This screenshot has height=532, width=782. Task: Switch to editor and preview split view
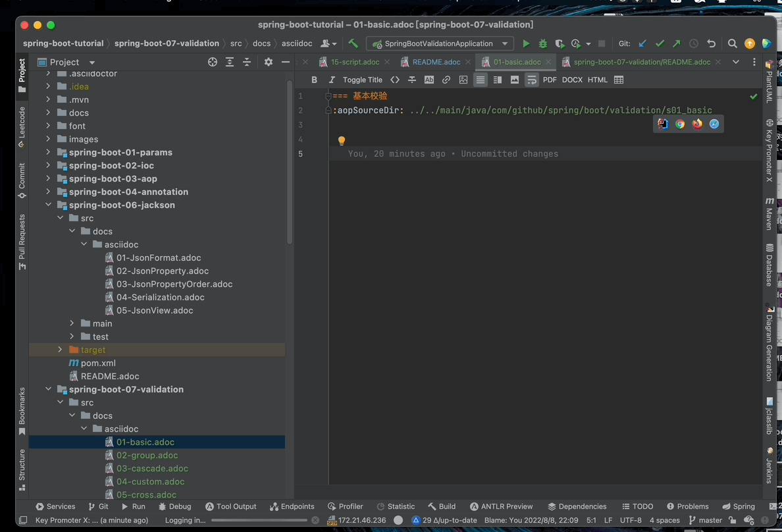(498, 80)
